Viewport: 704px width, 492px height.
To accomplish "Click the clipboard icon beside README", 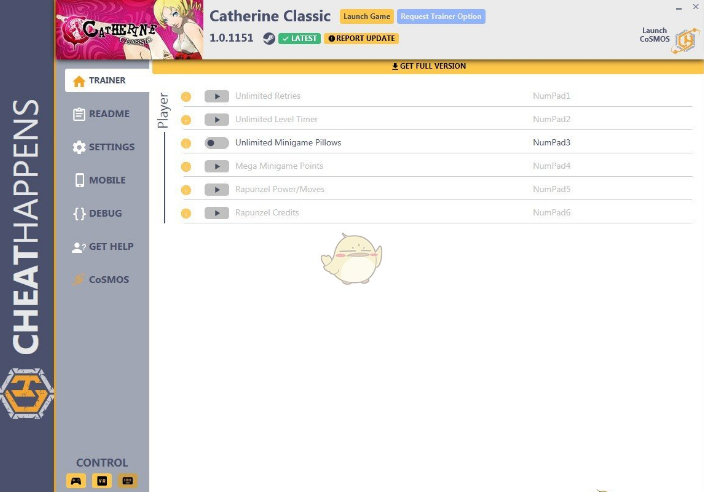I will click(79, 114).
